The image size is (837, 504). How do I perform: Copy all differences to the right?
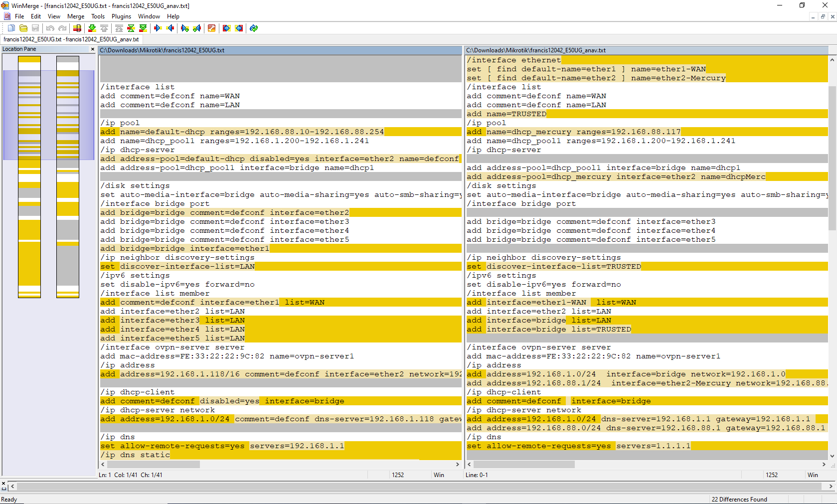227,28
